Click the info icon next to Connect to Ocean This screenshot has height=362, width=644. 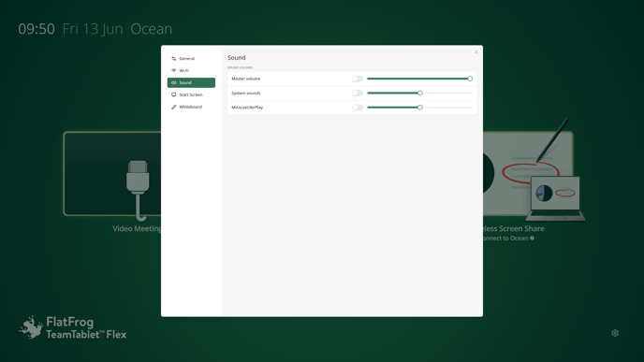532,238
